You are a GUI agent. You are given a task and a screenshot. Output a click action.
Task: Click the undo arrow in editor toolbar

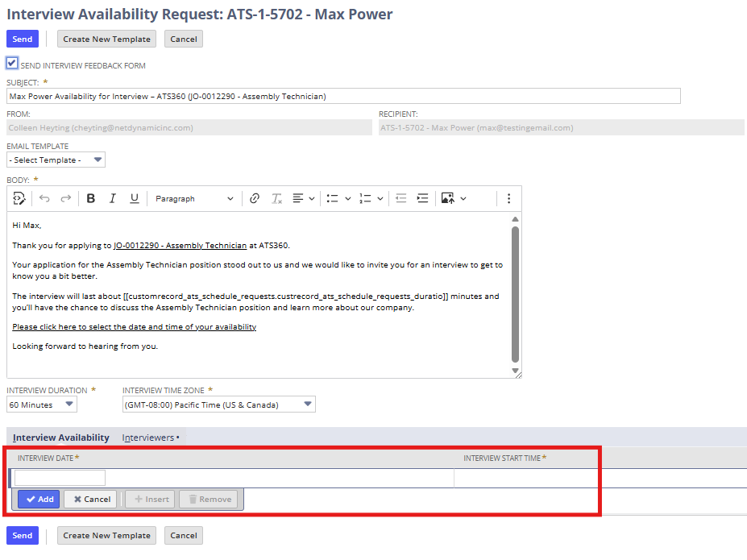coord(44,198)
